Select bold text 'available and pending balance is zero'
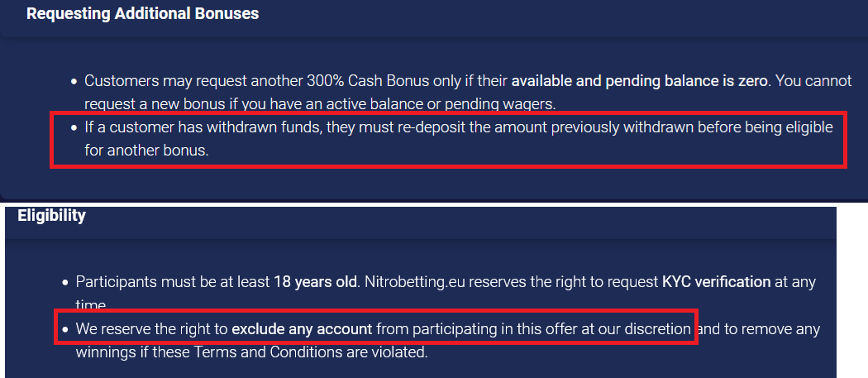Screen dimensions: 868x378 coord(639,82)
